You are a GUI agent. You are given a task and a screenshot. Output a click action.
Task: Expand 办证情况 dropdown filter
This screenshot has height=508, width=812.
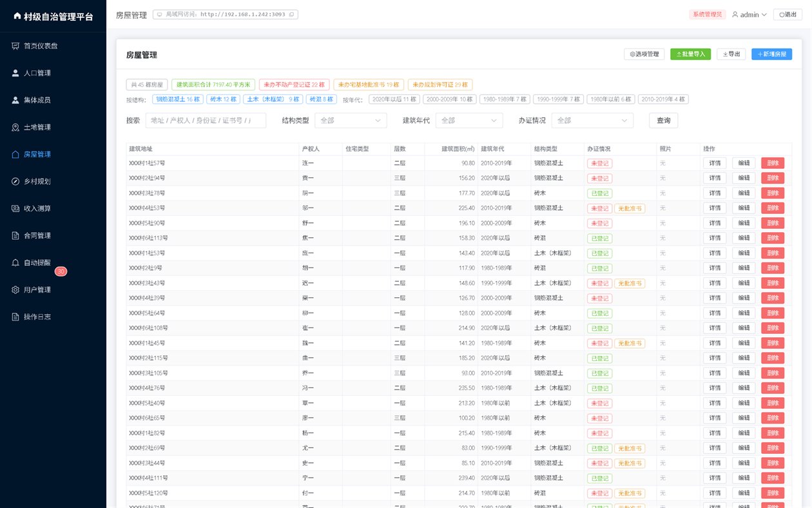pyautogui.click(x=592, y=121)
